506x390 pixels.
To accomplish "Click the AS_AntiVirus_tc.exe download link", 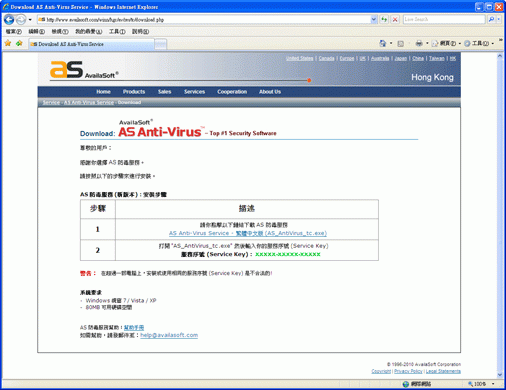I will pyautogui.click(x=248, y=233).
